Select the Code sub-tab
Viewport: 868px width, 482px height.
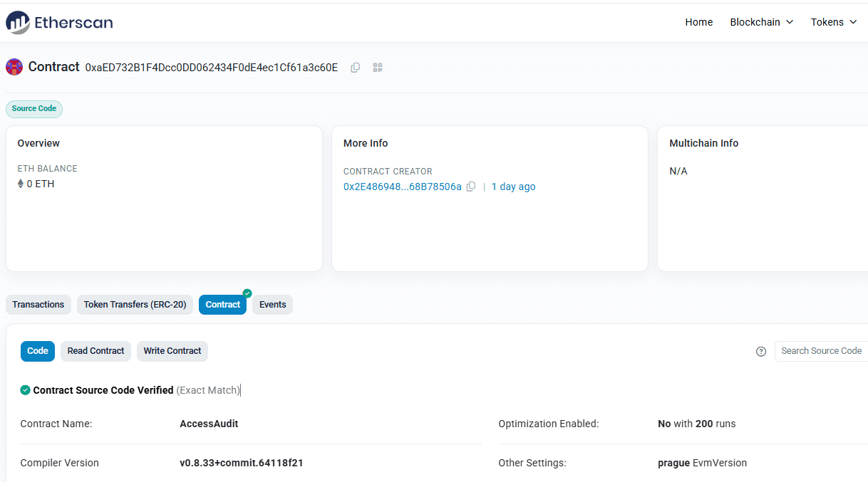click(38, 351)
